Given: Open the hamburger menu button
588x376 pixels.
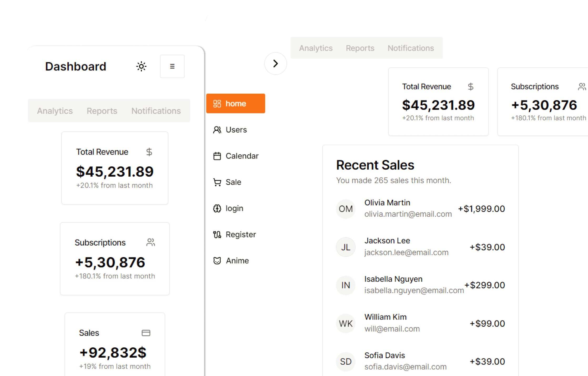Looking at the screenshot, I should tap(172, 66).
